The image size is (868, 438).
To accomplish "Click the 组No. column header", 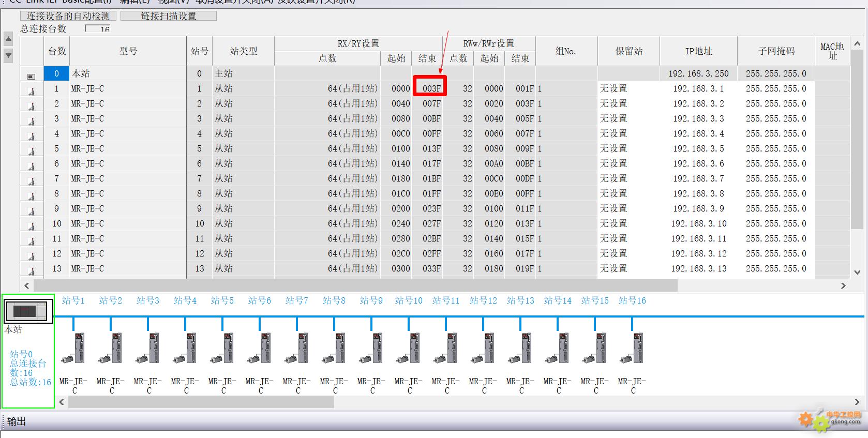I will click(x=566, y=51).
